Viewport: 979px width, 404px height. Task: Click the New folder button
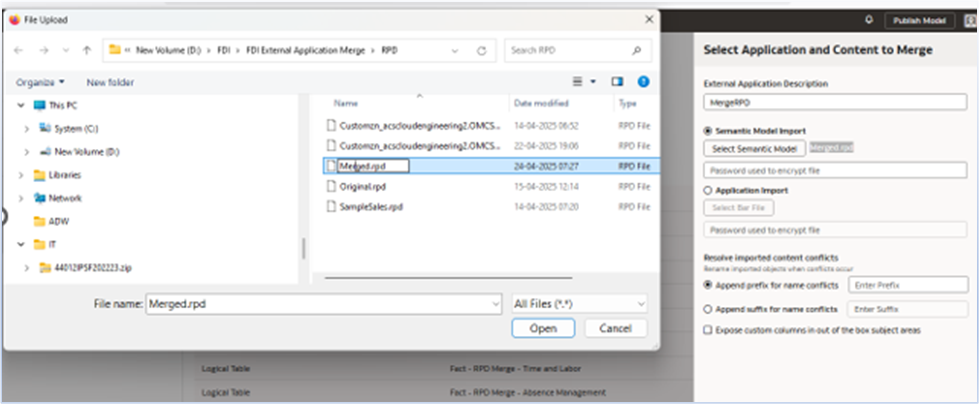[x=110, y=82]
